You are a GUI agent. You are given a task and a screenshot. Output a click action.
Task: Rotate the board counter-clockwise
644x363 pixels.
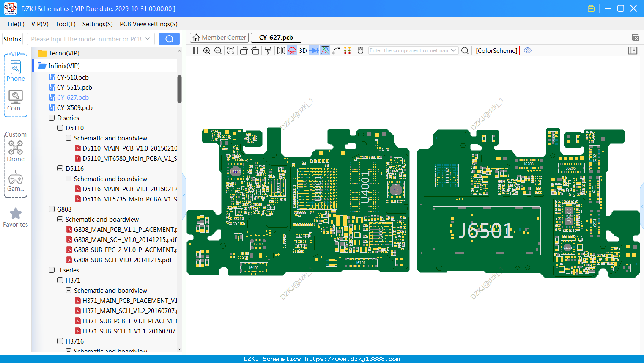coord(244,50)
